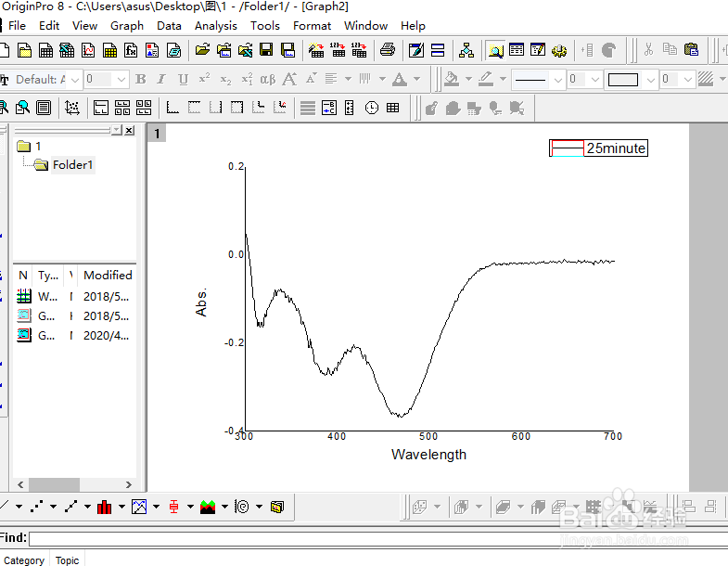Click Add Bottom-X Left-Y Layer icon
The image size is (728, 566).
172,108
